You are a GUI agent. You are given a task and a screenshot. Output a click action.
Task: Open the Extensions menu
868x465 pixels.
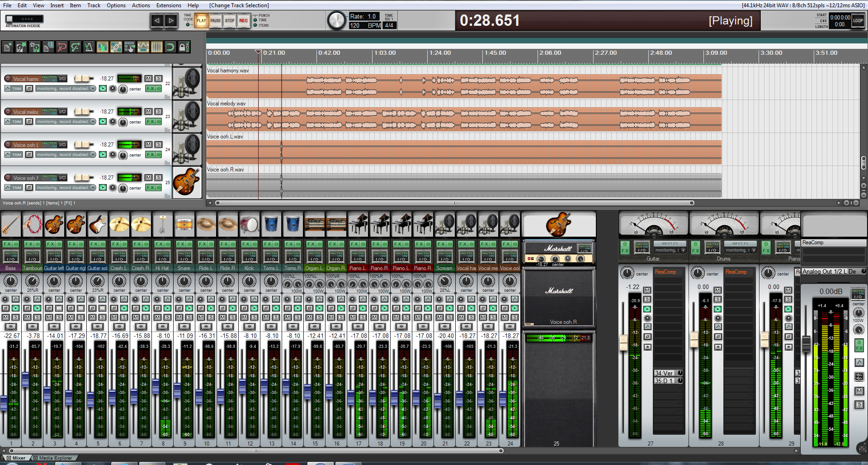point(169,5)
